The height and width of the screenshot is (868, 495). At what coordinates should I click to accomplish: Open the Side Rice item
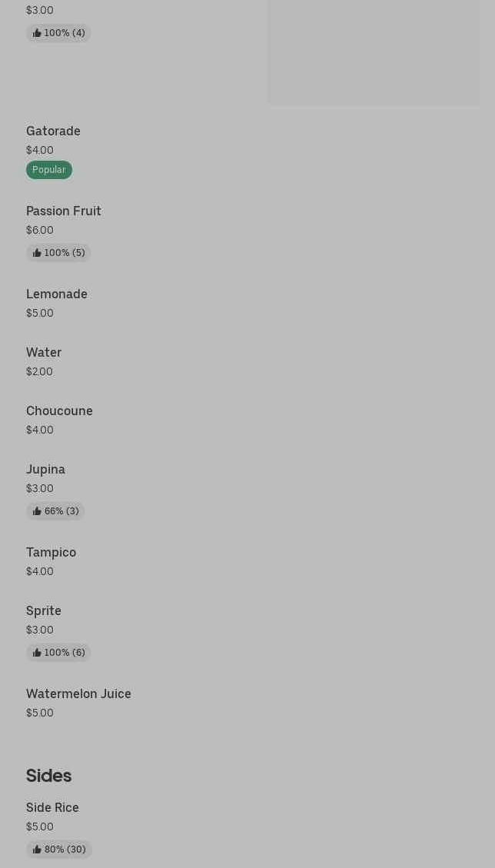point(52,808)
